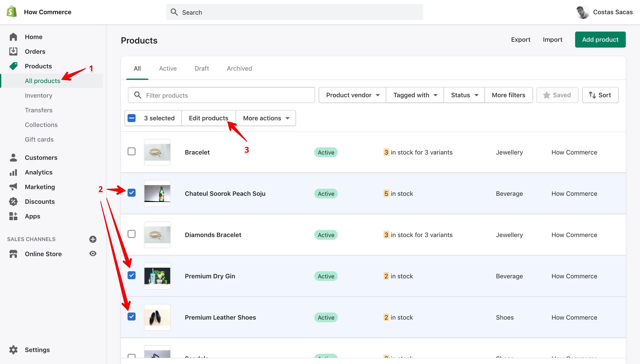The height and width of the screenshot is (364, 640).
Task: Click Edit products button
Action: (x=208, y=118)
